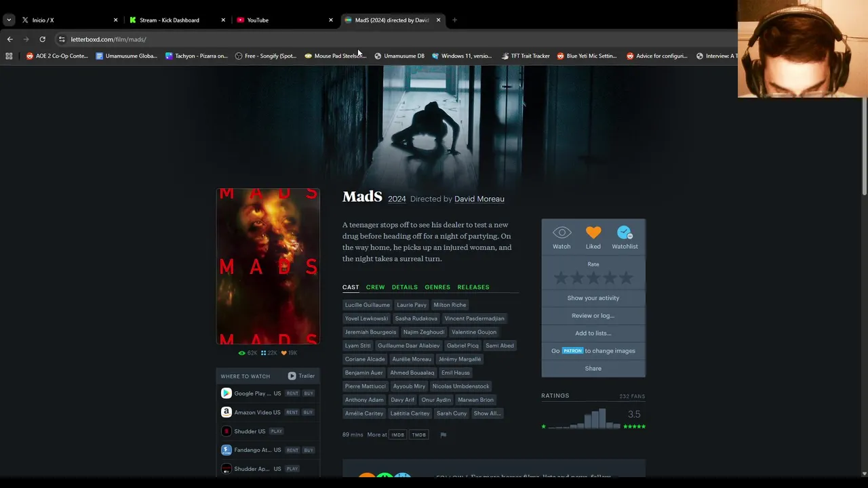Viewport: 868px width, 488px height.
Task: Toggle the Watchlist clock icon
Action: pos(625,232)
